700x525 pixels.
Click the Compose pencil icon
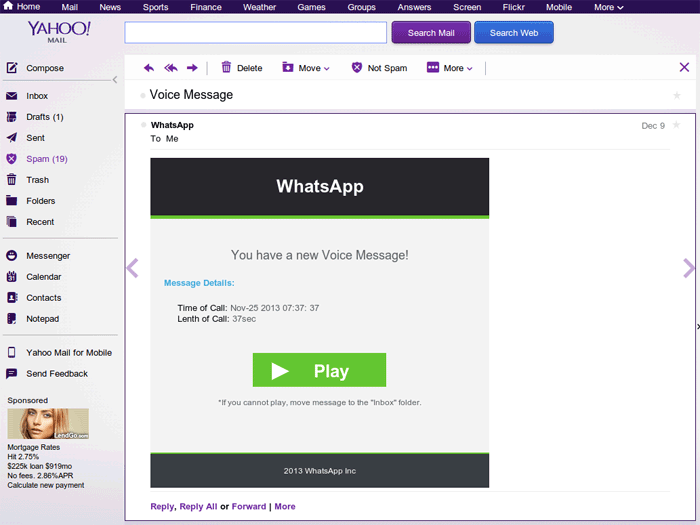[12, 68]
